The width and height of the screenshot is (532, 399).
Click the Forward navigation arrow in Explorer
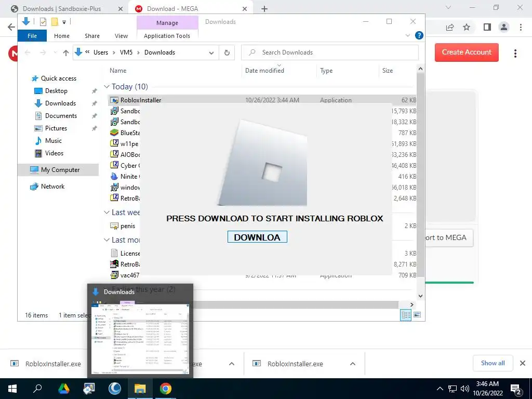tap(43, 52)
